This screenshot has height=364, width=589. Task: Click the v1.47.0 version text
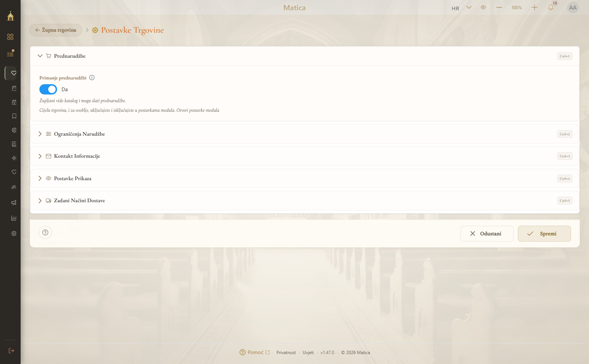327,353
